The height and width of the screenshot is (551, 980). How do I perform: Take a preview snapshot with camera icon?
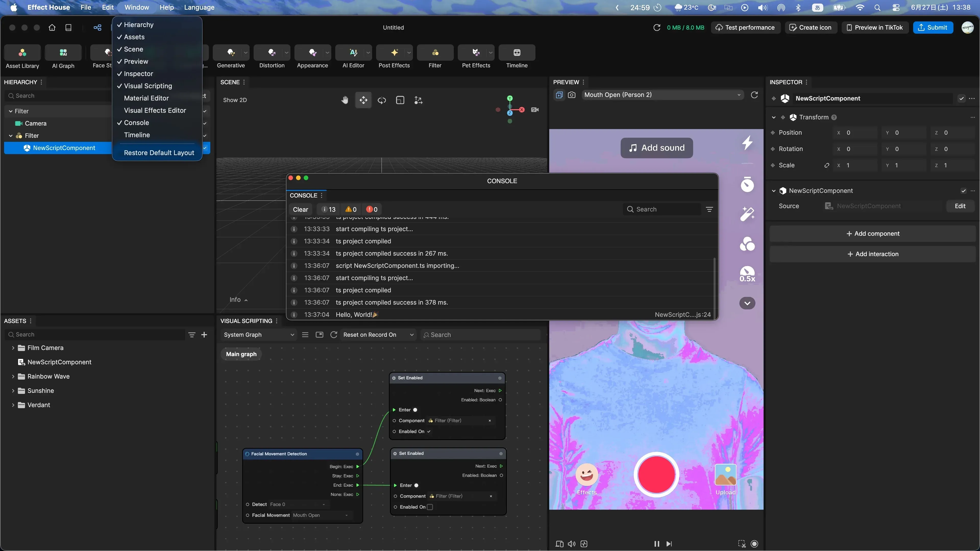571,95
